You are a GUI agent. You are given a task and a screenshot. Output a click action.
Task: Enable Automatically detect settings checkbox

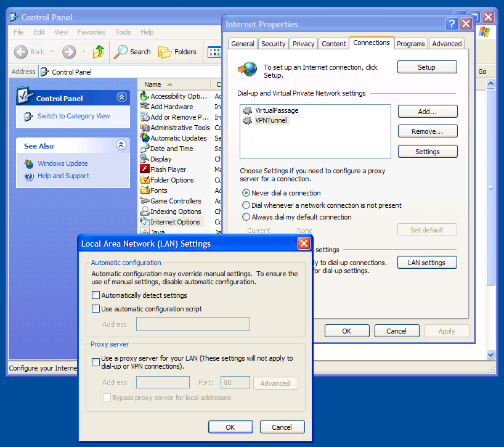[96, 295]
